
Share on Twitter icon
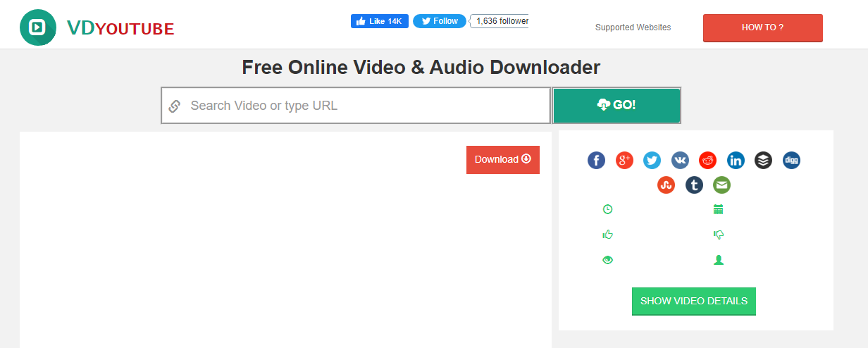(x=652, y=161)
